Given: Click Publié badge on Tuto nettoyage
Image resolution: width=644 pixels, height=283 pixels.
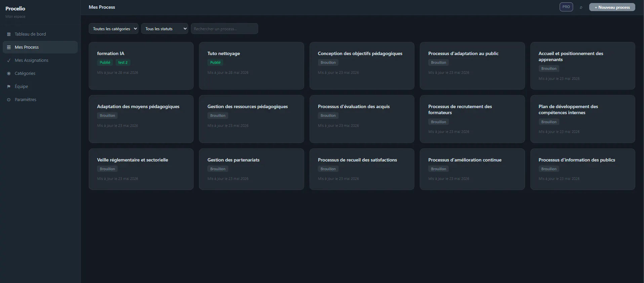Looking at the screenshot, I should point(215,62).
